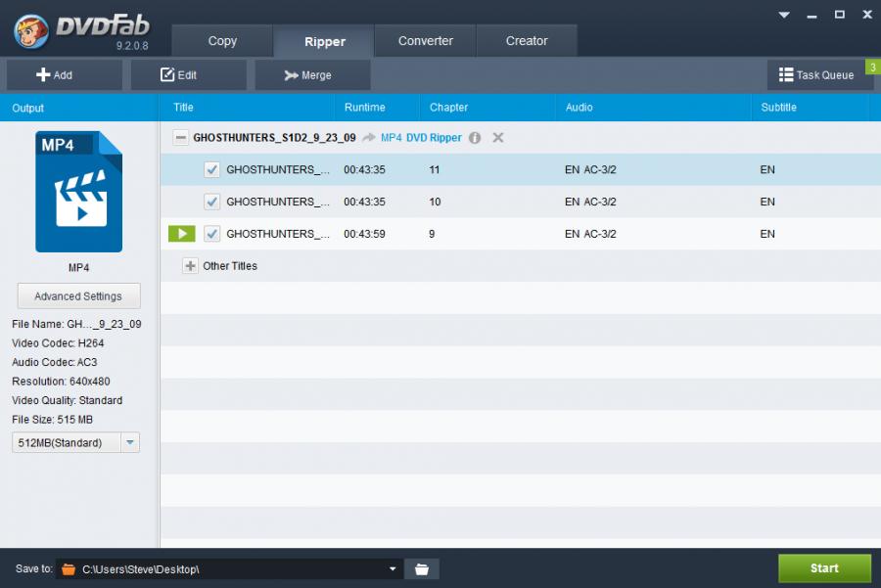
Task: Open the info icon beside MP4 DVD Ripper
Action: click(x=475, y=138)
